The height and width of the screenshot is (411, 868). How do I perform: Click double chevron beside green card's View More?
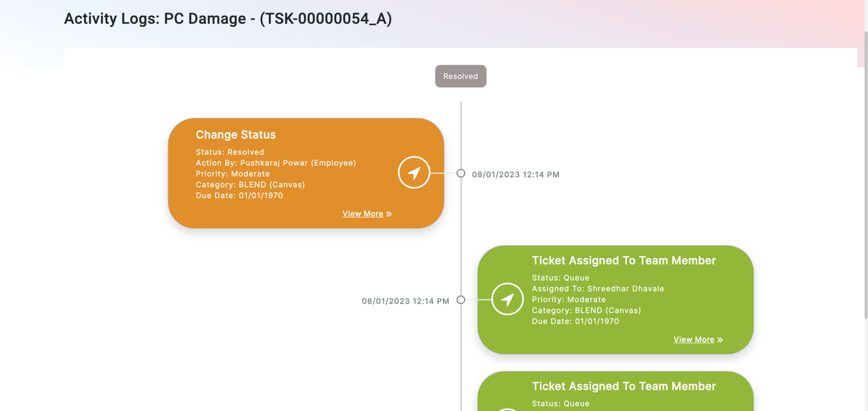click(x=720, y=340)
